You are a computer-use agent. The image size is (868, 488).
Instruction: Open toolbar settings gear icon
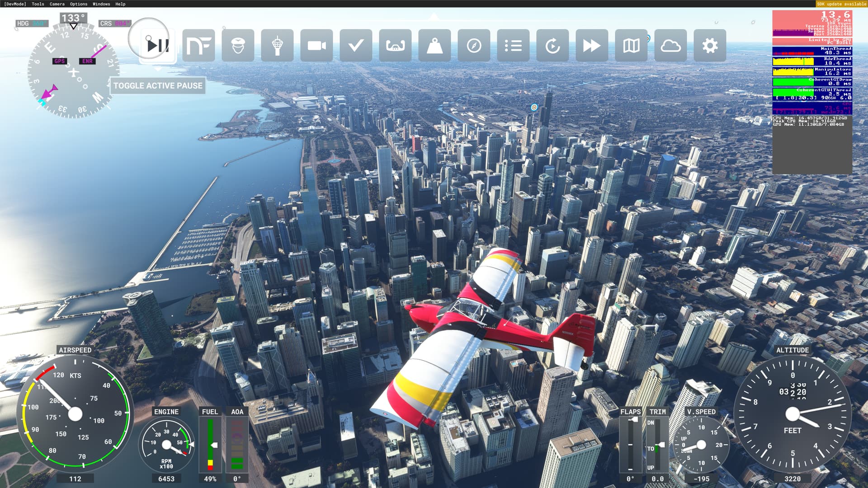(x=710, y=46)
